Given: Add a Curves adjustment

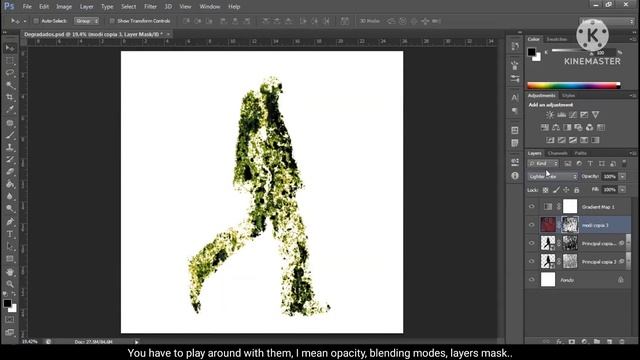Looking at the screenshot, I should click(x=573, y=115).
